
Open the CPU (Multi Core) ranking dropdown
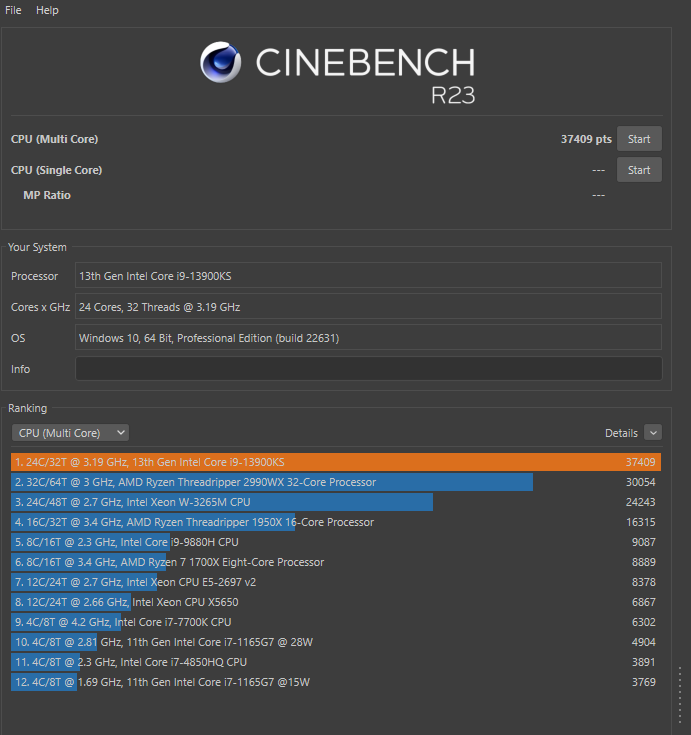(70, 433)
